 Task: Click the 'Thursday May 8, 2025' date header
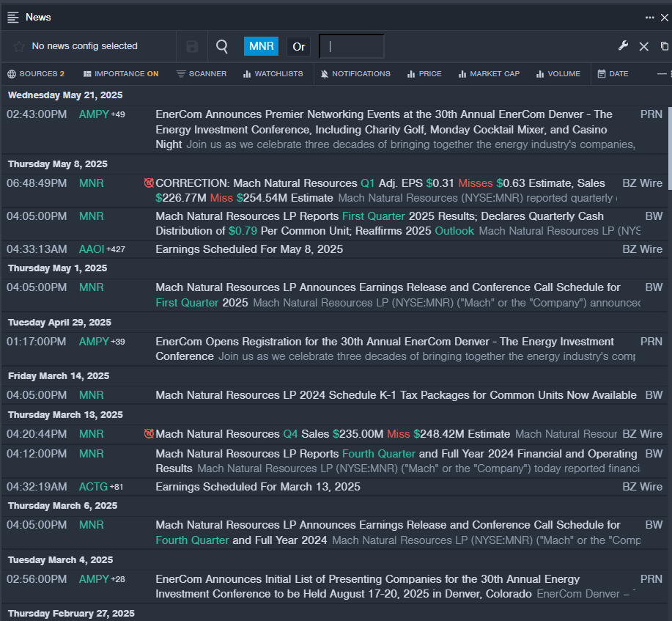pyautogui.click(x=58, y=164)
